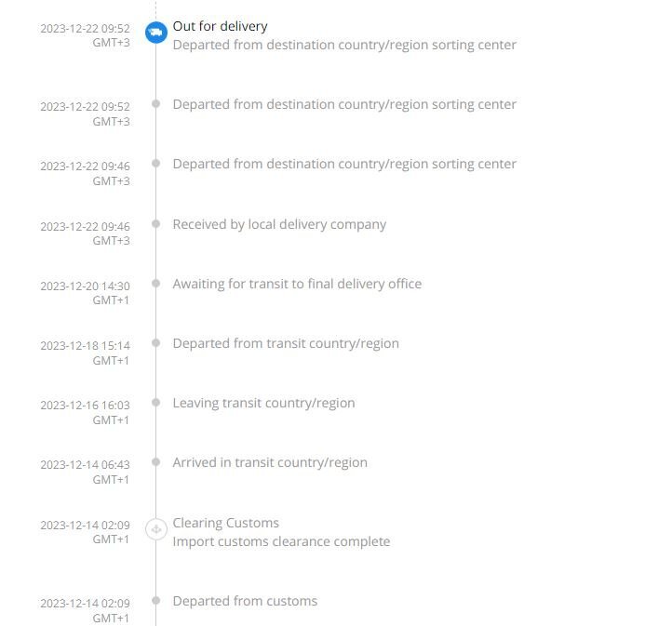Click 'Awaiting for transit to final delivery office'
The width and height of the screenshot is (672, 626).
point(297,284)
